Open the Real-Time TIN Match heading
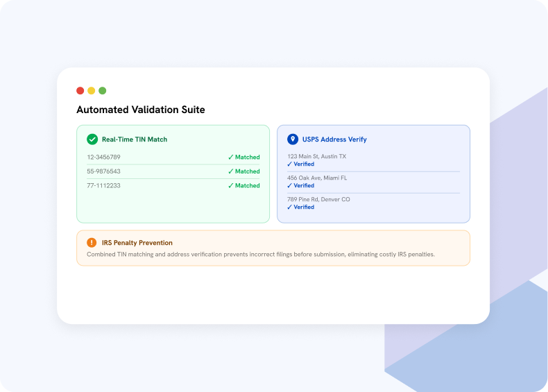The height and width of the screenshot is (392, 548). coord(135,139)
